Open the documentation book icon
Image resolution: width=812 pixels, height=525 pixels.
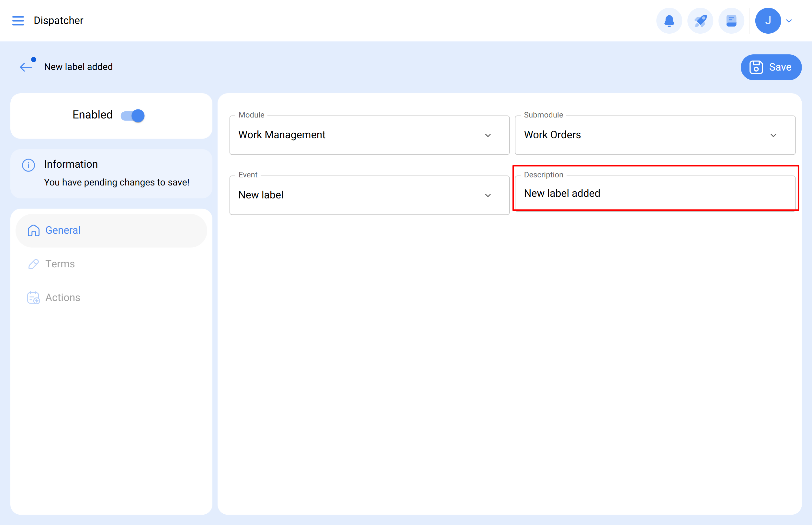pyautogui.click(x=731, y=20)
